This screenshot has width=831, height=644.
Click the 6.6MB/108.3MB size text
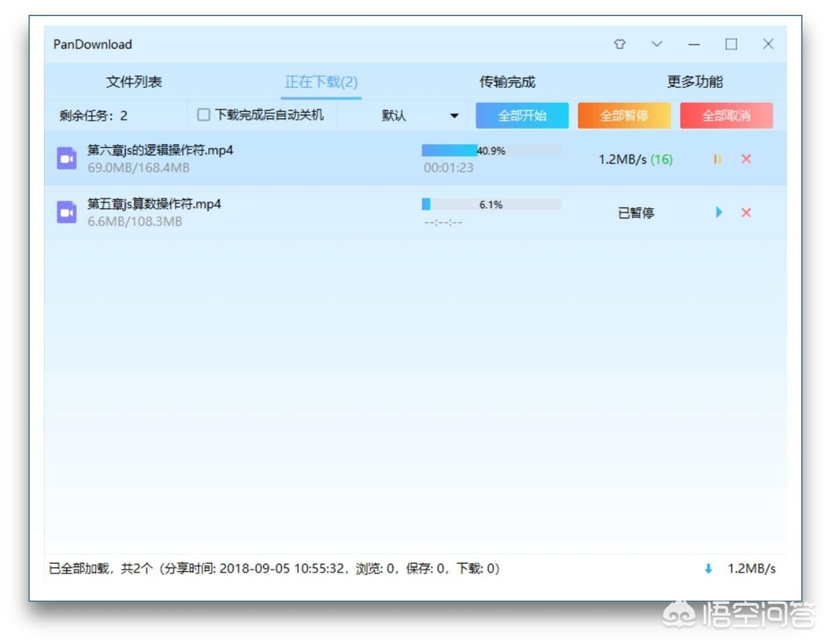[135, 222]
